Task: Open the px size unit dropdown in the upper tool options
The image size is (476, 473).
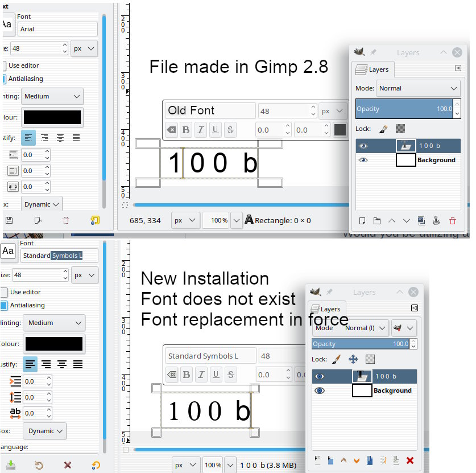Action: [84, 48]
